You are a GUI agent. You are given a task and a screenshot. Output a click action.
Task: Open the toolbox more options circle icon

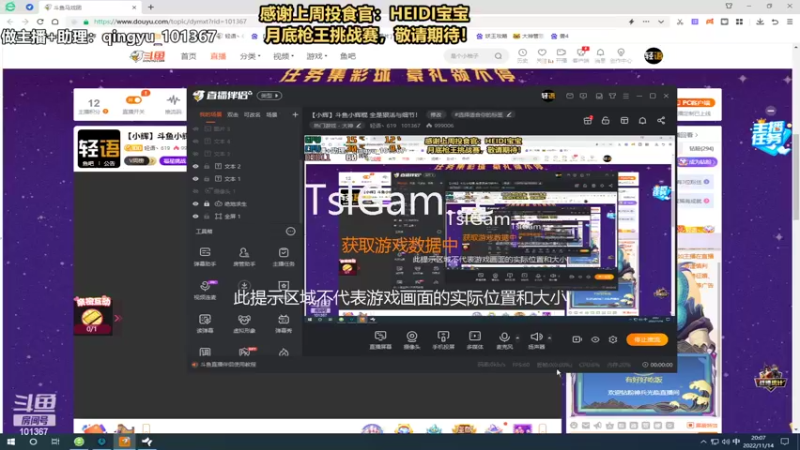click(x=290, y=231)
